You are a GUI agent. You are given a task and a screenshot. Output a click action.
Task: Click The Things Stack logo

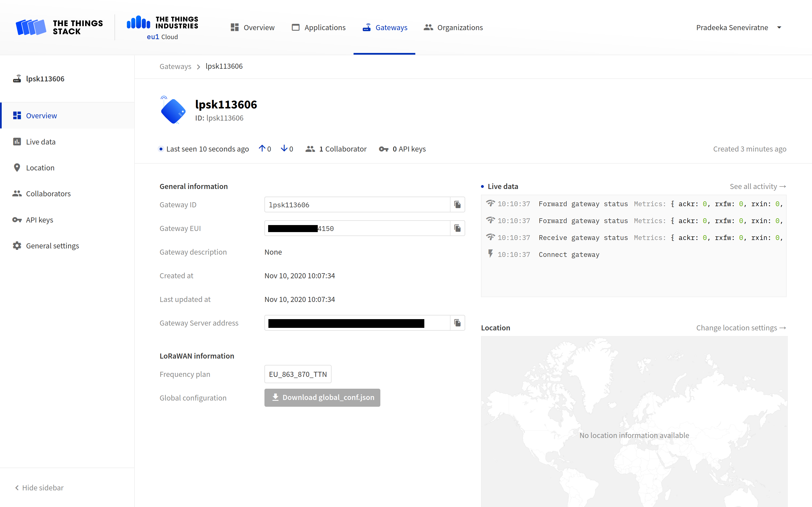pyautogui.click(x=59, y=28)
